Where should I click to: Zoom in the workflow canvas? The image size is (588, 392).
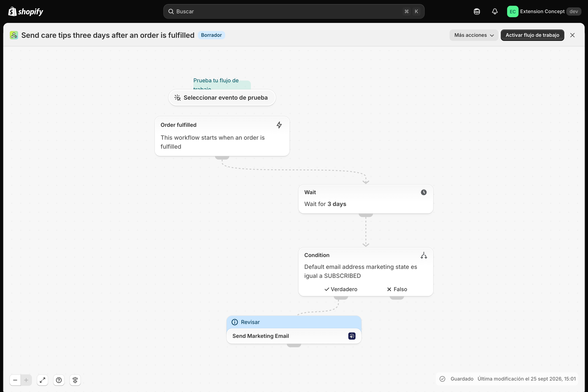coord(26,380)
